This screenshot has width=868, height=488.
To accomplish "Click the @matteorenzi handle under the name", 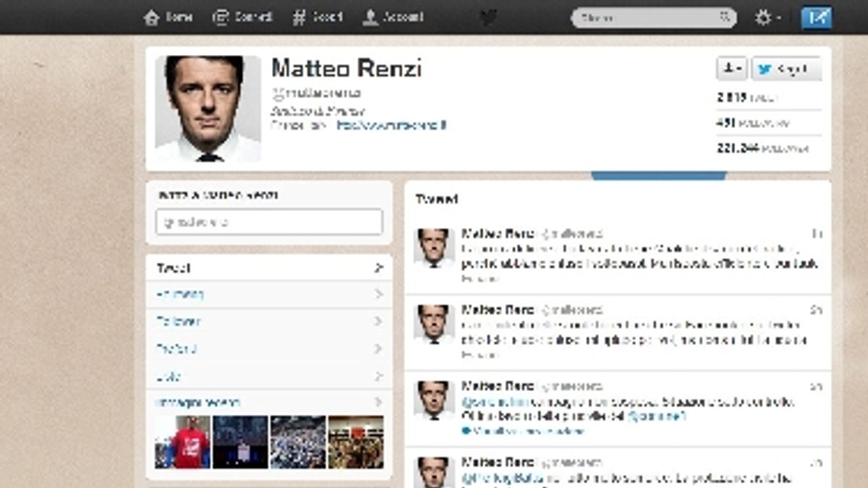I will tap(315, 93).
